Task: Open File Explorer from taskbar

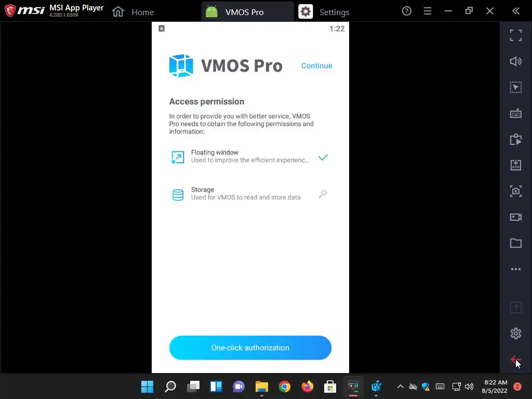Action: tap(262, 387)
